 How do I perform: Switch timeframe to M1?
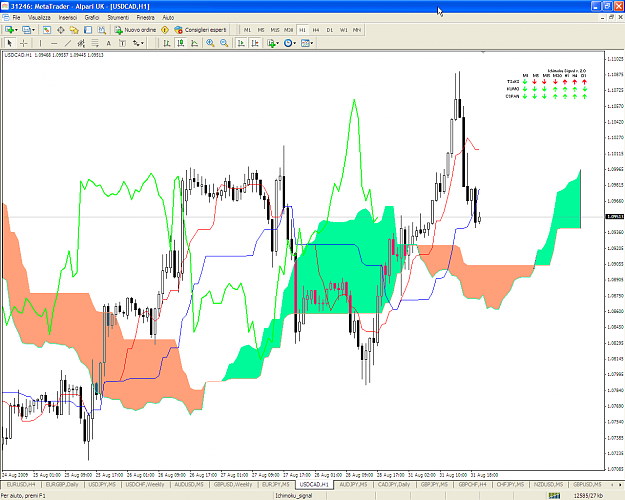pos(247,30)
